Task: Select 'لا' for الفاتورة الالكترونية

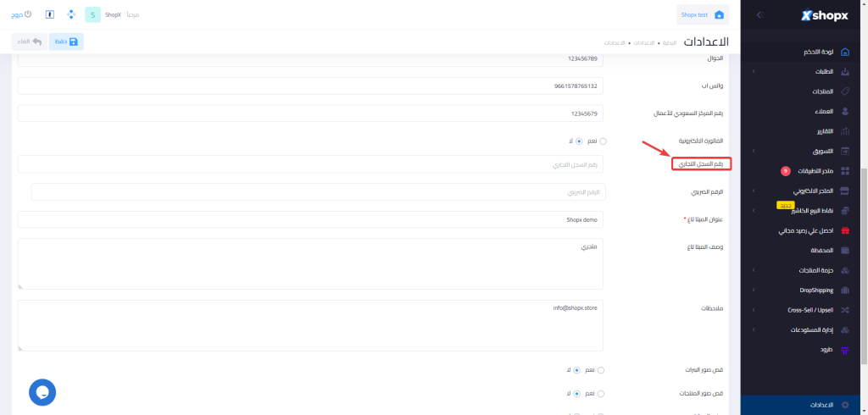Action: pos(579,141)
